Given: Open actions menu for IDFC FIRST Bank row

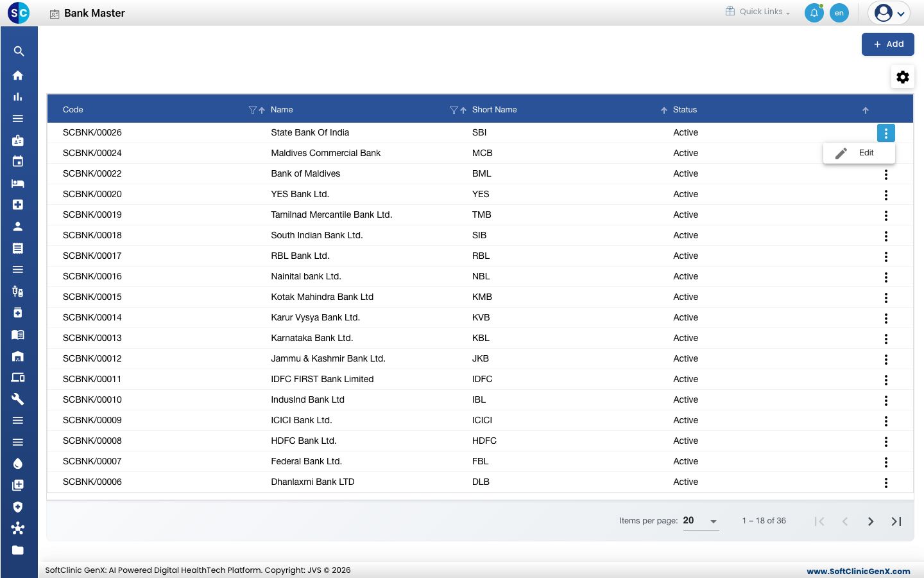Looking at the screenshot, I should (886, 380).
